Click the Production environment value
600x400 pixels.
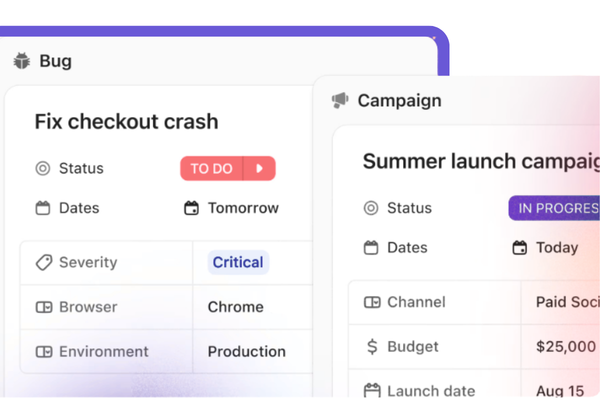pyautogui.click(x=247, y=351)
